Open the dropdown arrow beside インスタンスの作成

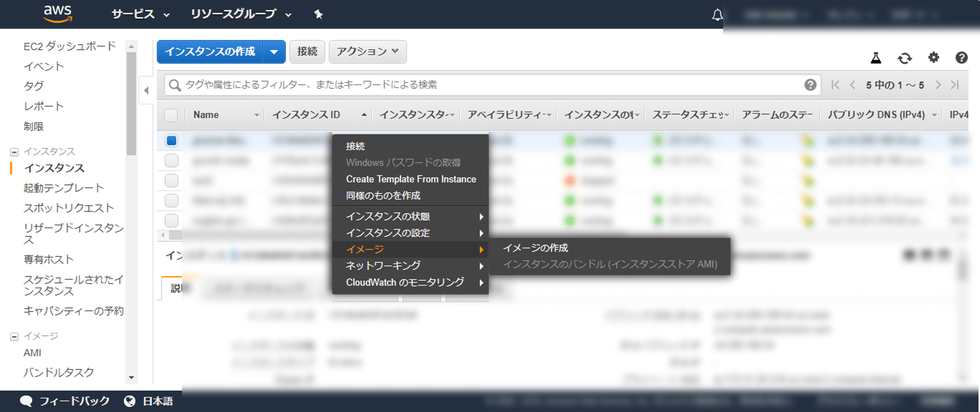coord(274,52)
